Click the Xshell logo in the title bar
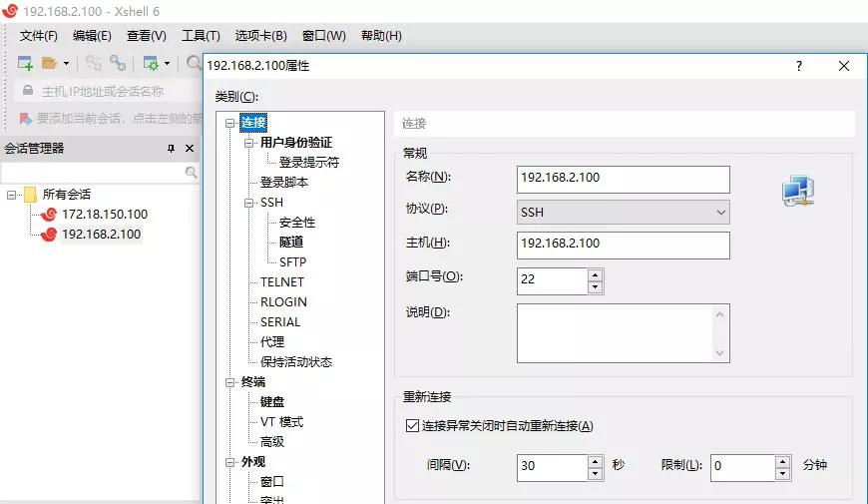This screenshot has height=504, width=868. tap(10, 11)
